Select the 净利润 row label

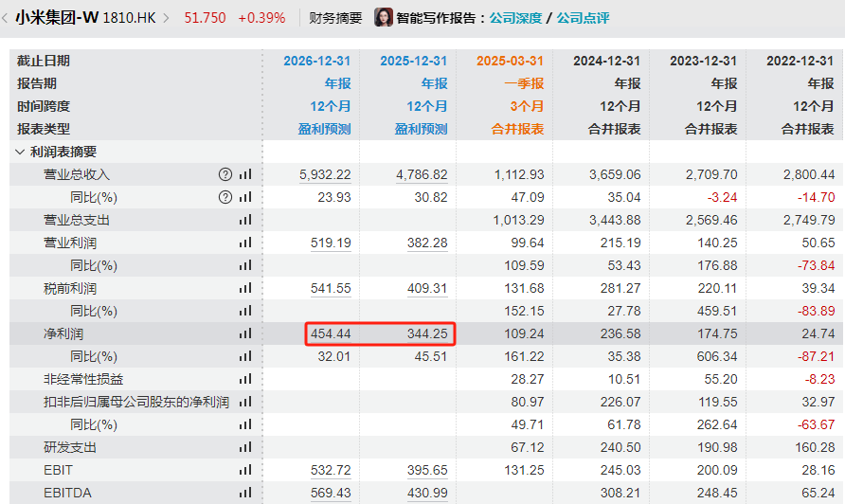coord(63,334)
